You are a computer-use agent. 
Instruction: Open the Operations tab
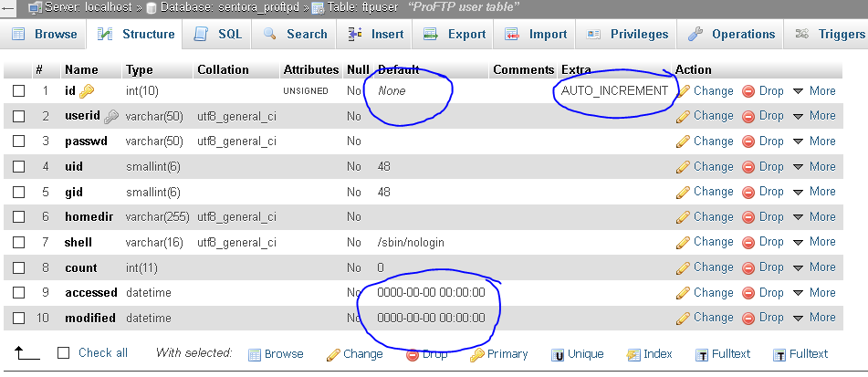tap(731, 34)
